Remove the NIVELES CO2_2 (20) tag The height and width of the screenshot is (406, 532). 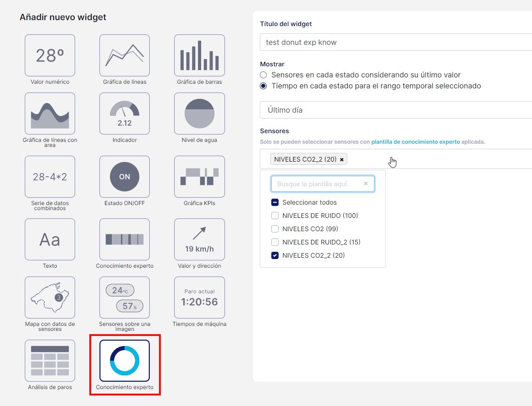[x=342, y=160]
